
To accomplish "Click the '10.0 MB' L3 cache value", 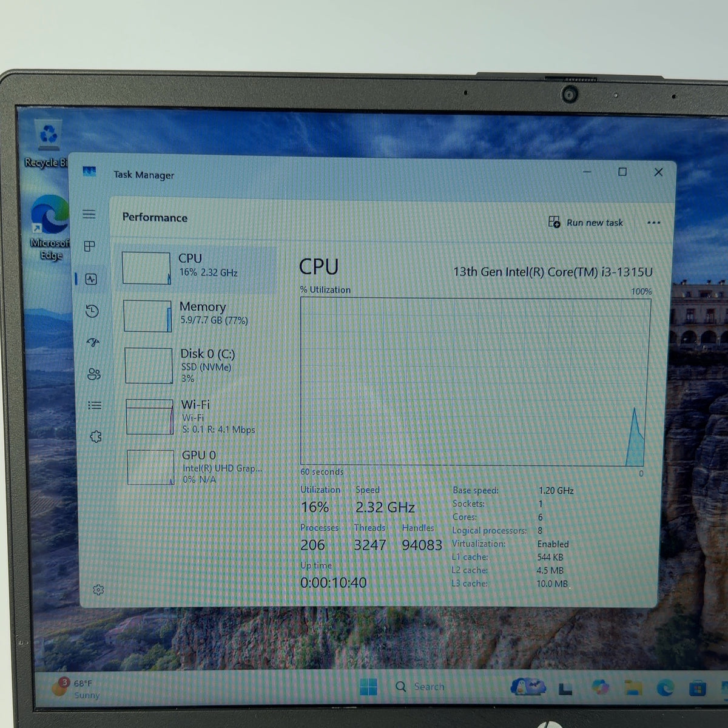I will (552, 584).
